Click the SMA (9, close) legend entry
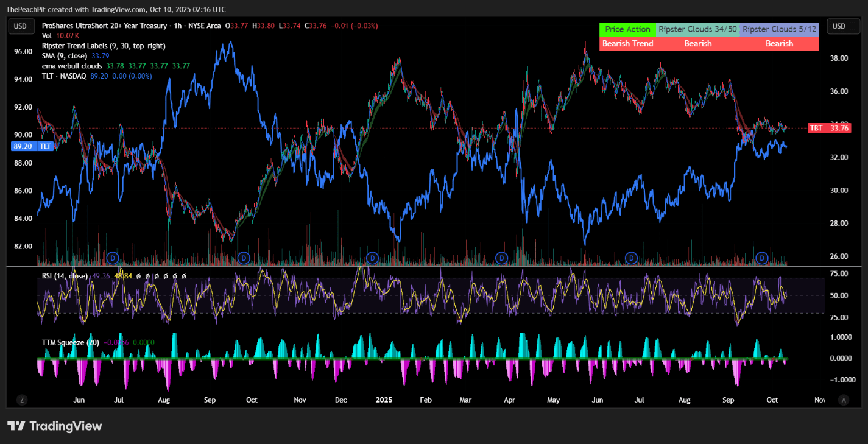Screen dimensions: 868x444 (x=65, y=55)
